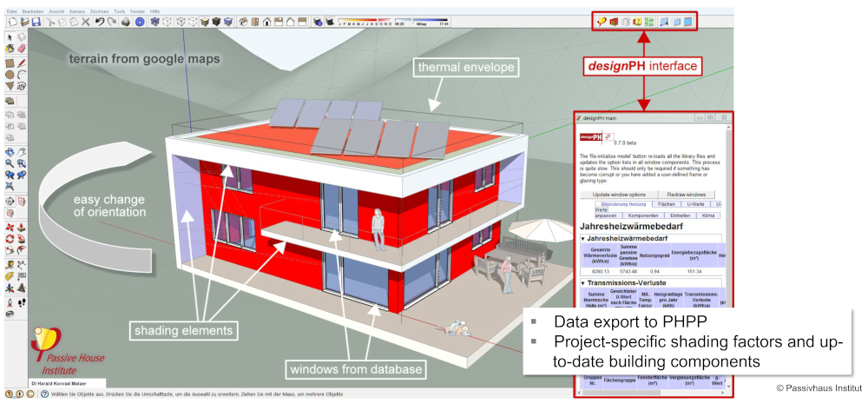Click the green list designPH toolbar icon
Screen dimensions: 868x404
(648, 22)
